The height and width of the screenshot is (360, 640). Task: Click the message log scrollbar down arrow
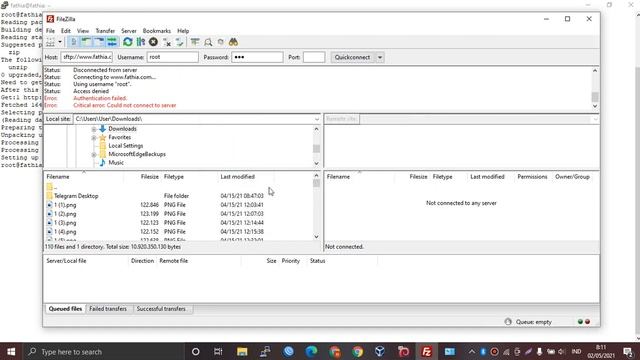pos(595,106)
